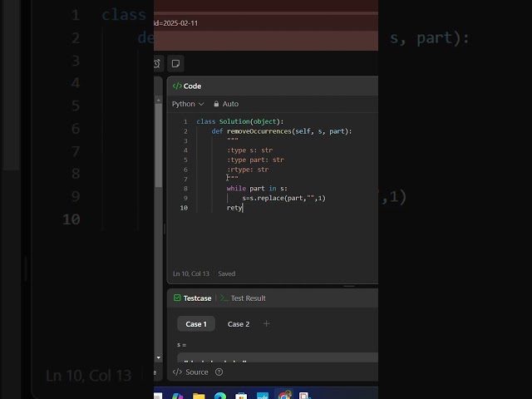Image resolution: width=532 pixels, height=399 pixels.
Task: Select the Case 1 tab
Action: (x=196, y=324)
